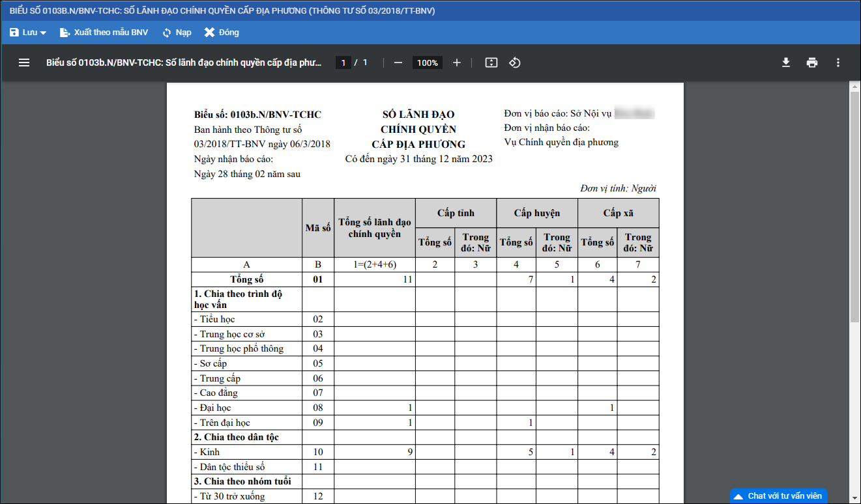Viewport: 861px width, 504px height.
Task: Click the Lưu save disk icon
Action: pos(14,33)
